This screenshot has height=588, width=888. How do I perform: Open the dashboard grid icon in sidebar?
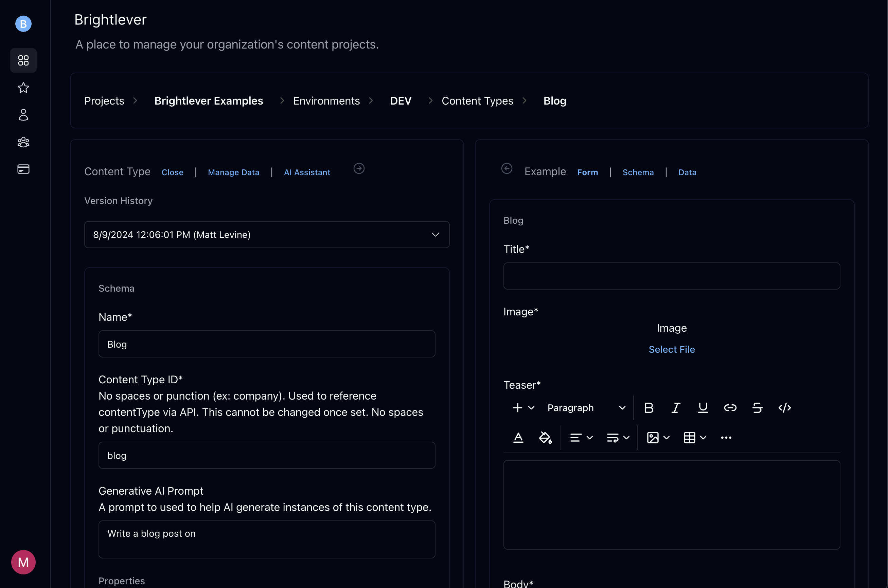coord(23,60)
